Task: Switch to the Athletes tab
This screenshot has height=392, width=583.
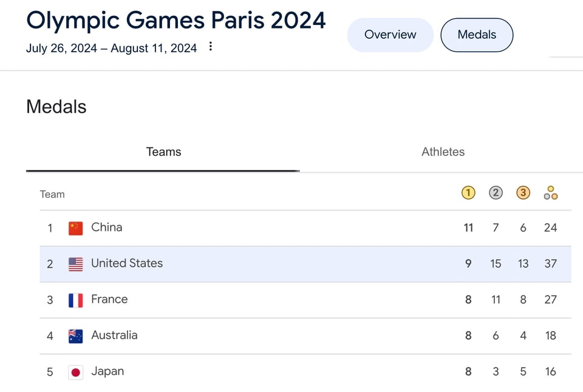Action: click(443, 152)
